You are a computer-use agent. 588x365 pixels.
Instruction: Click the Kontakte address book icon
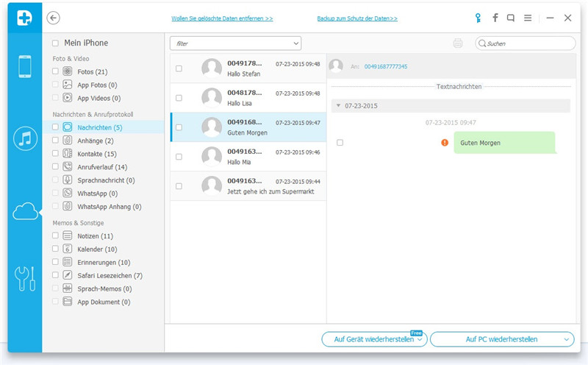(x=68, y=154)
